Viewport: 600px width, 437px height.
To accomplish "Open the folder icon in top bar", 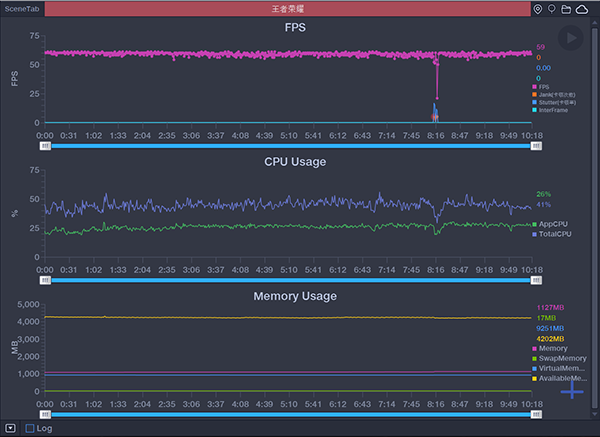I will (x=566, y=9).
